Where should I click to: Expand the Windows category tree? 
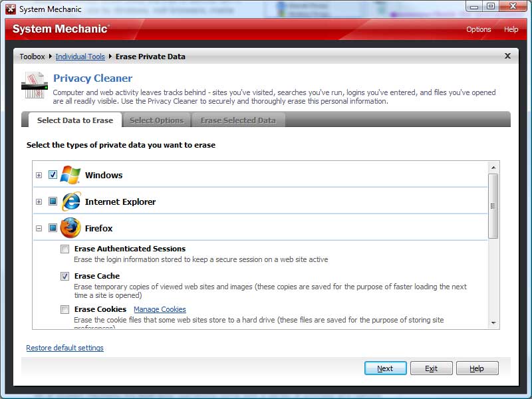pyautogui.click(x=39, y=175)
